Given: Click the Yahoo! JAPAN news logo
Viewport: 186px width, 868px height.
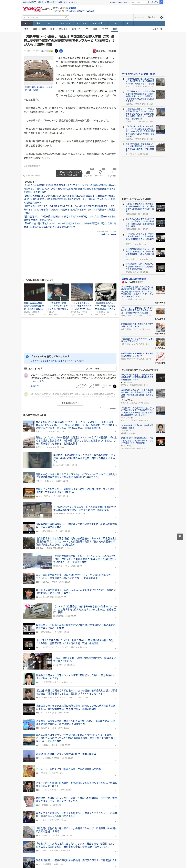Looking at the screenshot, I should click(x=37, y=9).
